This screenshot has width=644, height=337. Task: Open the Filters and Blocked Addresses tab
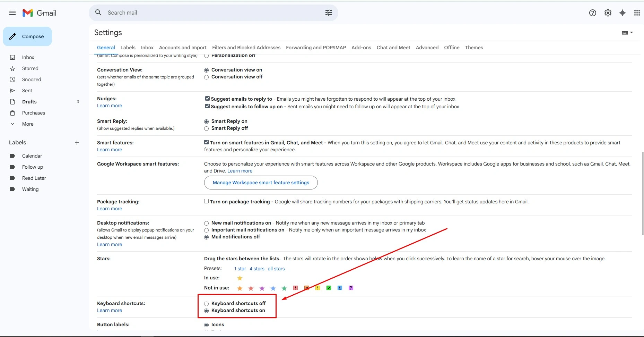click(x=246, y=48)
